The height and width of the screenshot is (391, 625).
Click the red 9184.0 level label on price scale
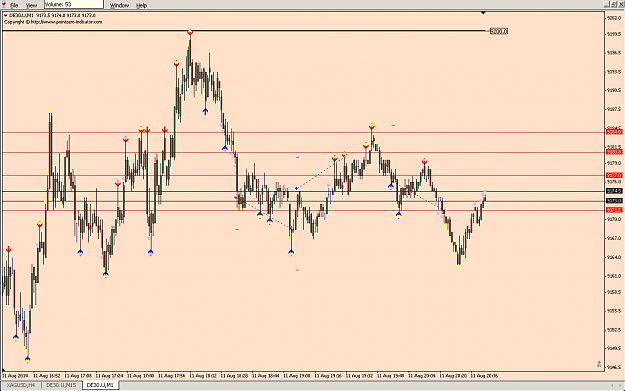pos(614,132)
